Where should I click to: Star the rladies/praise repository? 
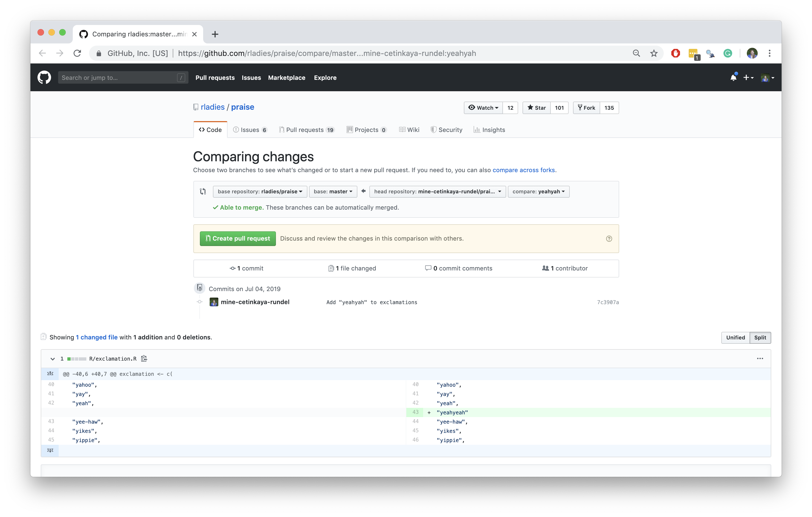537,108
